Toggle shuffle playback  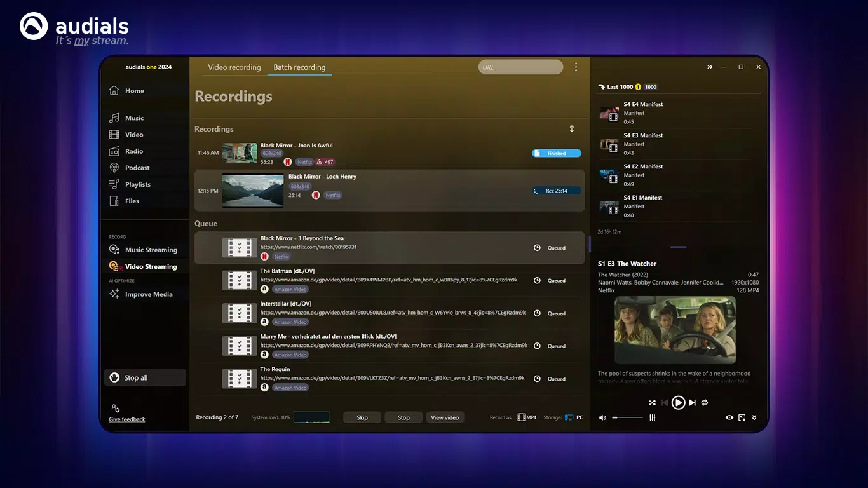click(x=652, y=402)
